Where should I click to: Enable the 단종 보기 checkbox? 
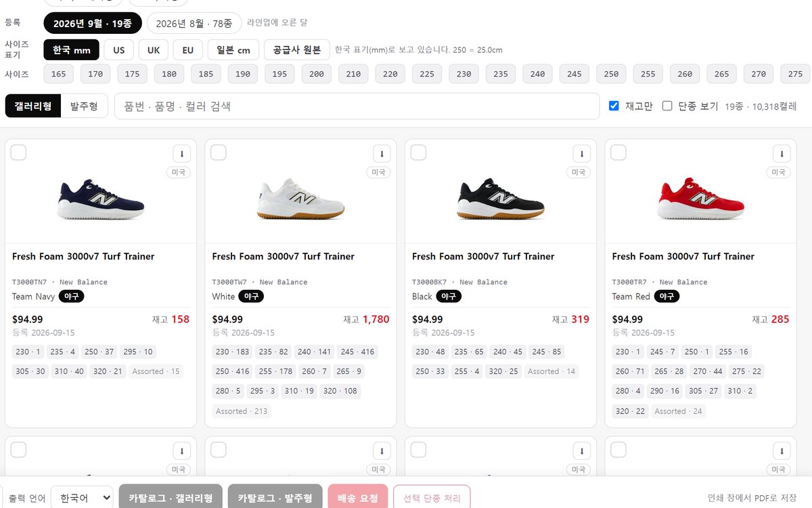pos(667,106)
